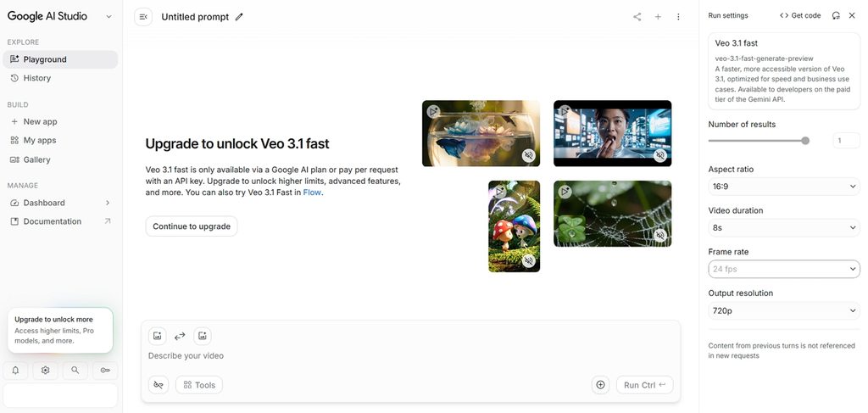Screen dimensions: 868x413
Task: Click the Upgrade to unlock more card
Action: 60,331
